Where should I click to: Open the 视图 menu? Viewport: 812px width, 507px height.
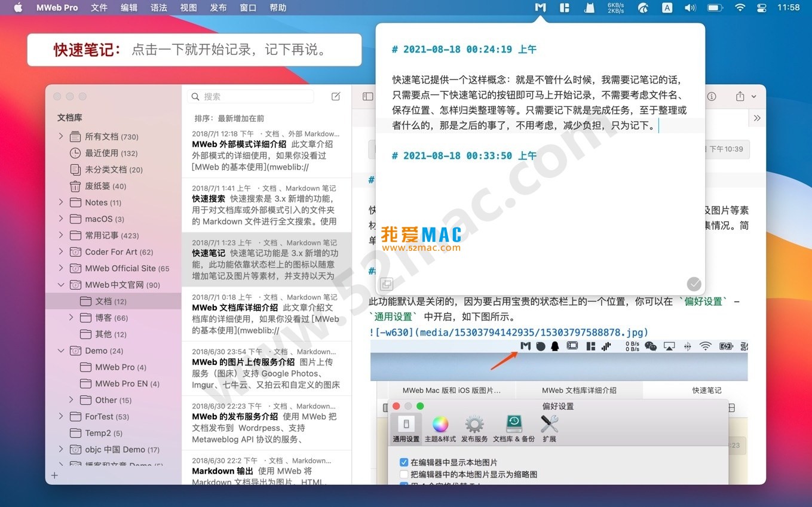tap(189, 8)
